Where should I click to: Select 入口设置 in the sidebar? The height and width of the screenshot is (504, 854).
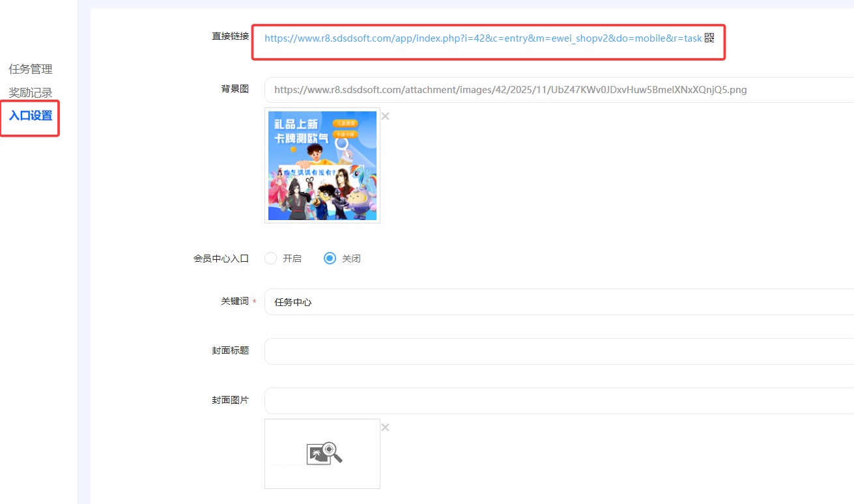tap(31, 116)
